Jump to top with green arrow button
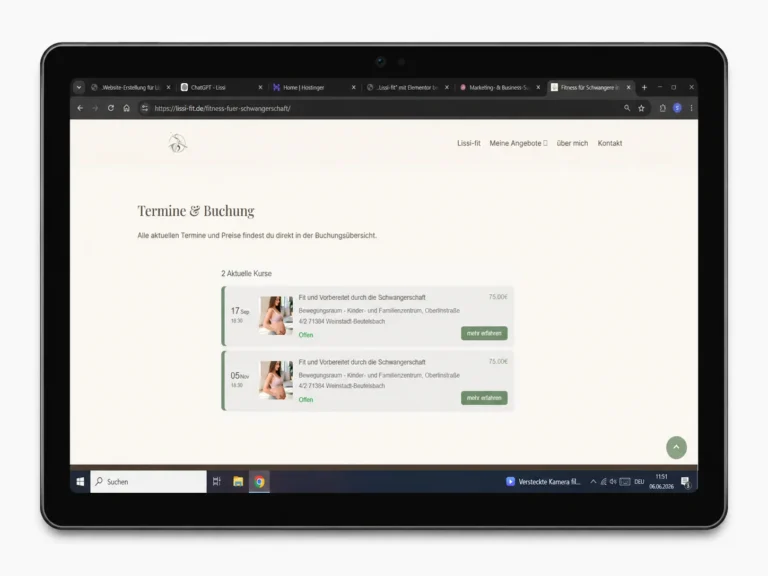 (676, 447)
